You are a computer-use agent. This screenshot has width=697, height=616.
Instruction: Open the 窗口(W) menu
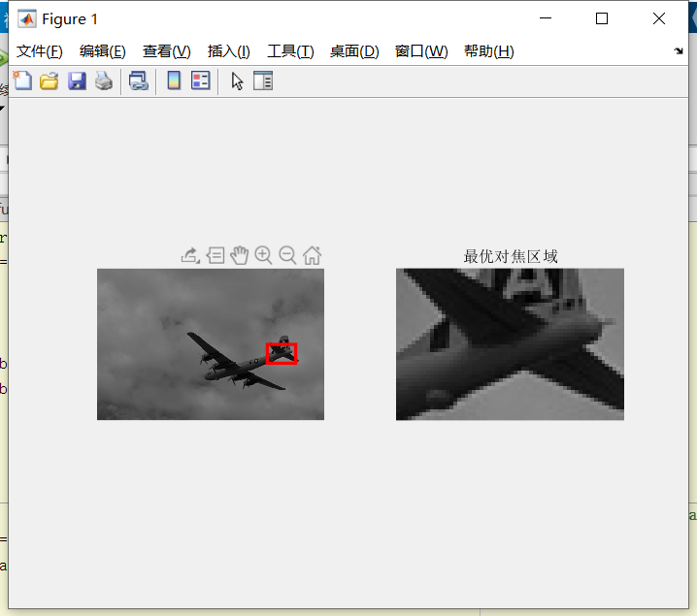pyautogui.click(x=421, y=51)
